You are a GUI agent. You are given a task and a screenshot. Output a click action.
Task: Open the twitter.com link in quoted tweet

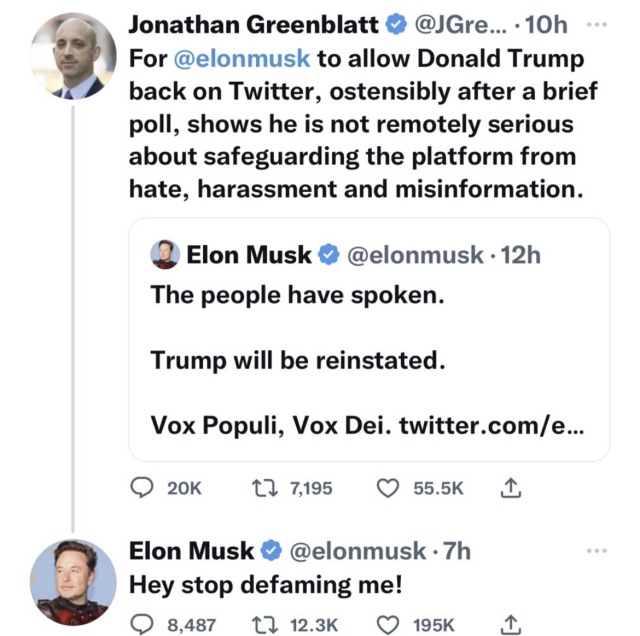[490, 425]
